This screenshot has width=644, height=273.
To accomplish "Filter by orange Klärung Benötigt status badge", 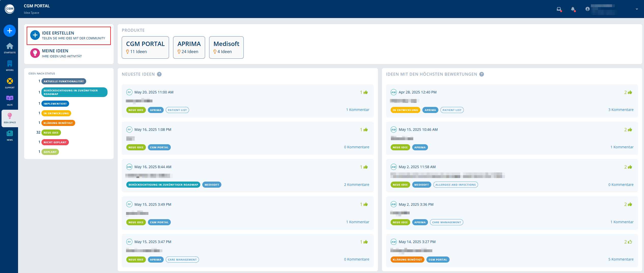I will (58, 123).
